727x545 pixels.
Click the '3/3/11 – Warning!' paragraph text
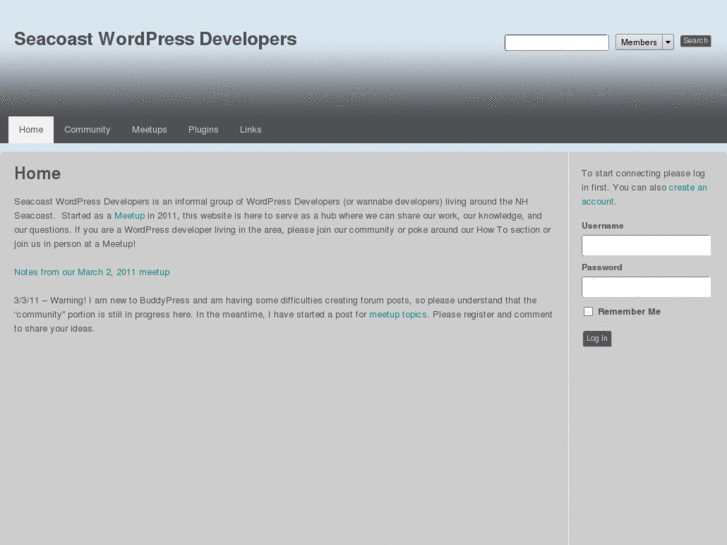click(283, 314)
